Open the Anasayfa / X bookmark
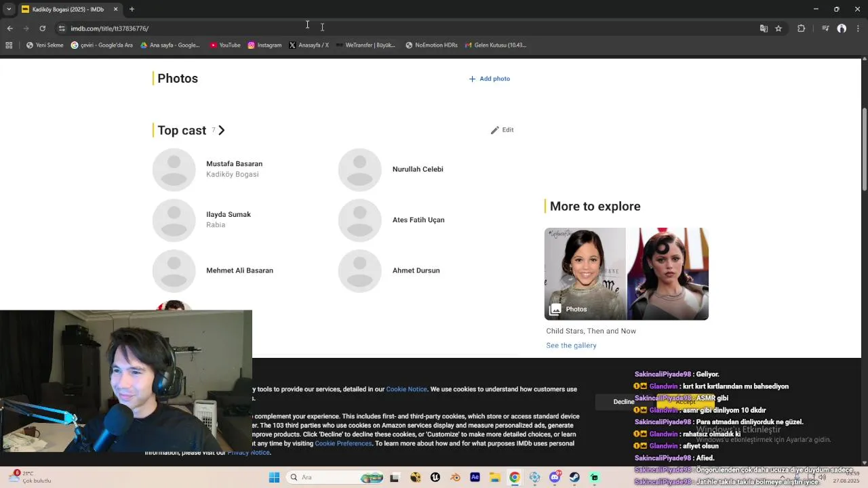 (309, 45)
